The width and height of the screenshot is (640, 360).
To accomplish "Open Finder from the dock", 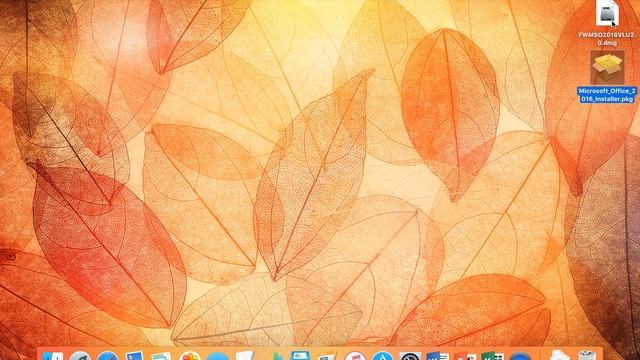I will (x=53, y=355).
